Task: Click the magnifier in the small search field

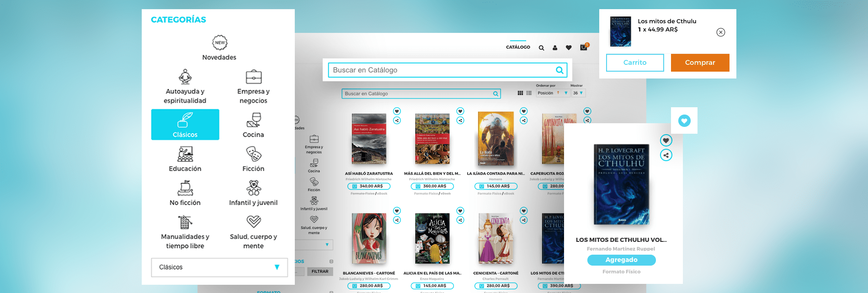Action: pos(495,94)
